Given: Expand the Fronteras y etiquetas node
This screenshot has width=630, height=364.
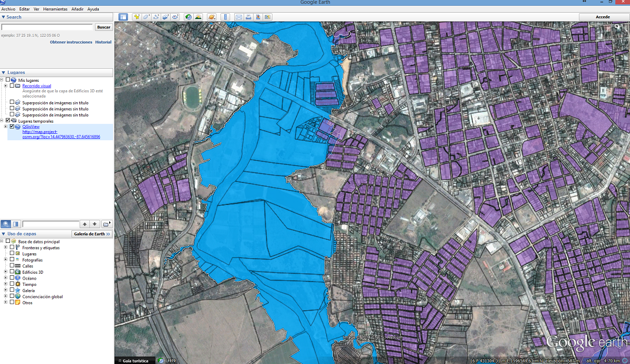Looking at the screenshot, I should pos(6,248).
